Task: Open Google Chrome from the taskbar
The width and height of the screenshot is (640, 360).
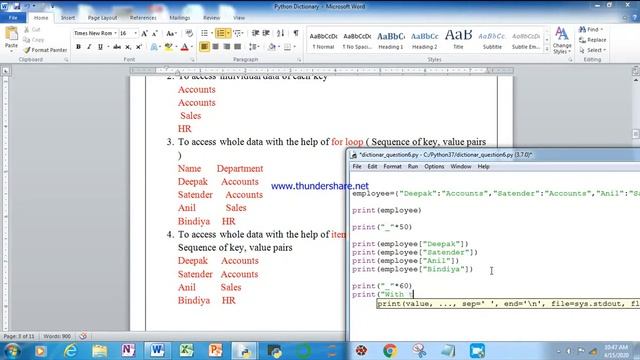Action: 390,351
